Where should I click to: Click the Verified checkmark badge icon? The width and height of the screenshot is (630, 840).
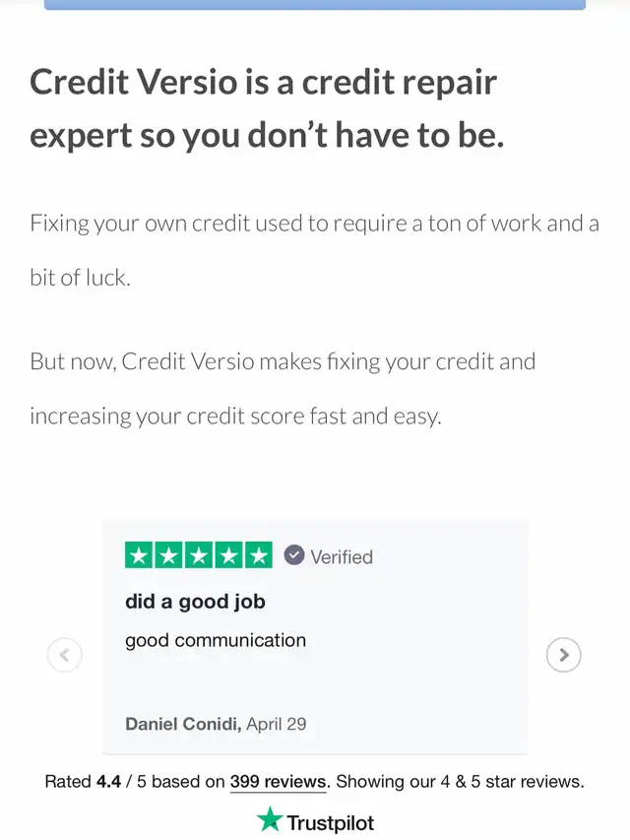[293, 555]
